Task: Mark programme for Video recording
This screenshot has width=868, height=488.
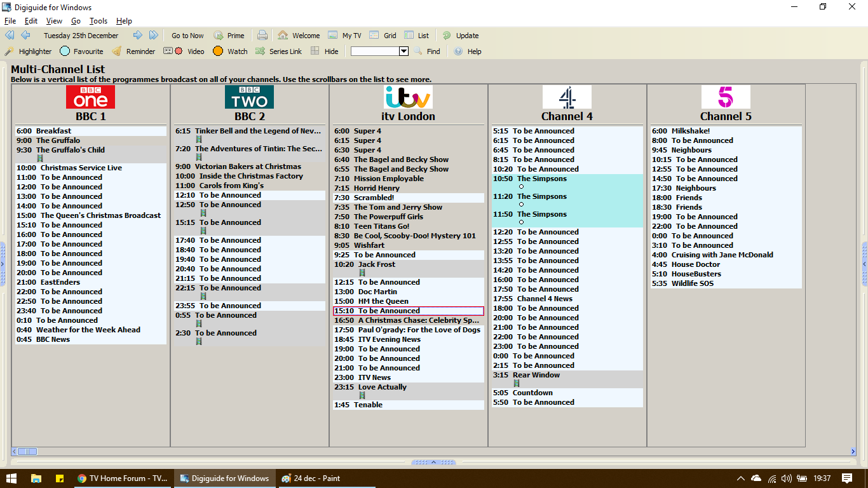Action: pos(184,51)
